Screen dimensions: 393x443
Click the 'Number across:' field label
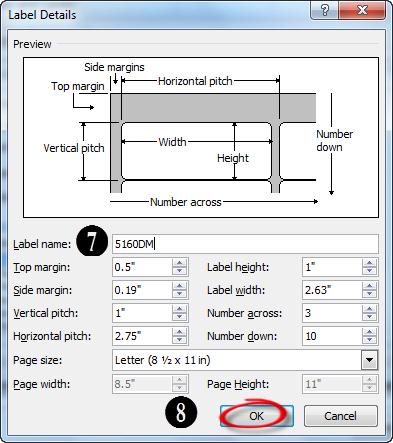[x=244, y=313]
